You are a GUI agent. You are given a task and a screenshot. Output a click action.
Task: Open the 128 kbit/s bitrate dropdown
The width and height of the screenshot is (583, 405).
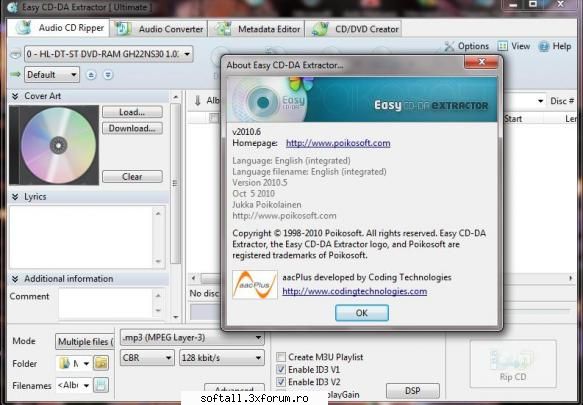[222, 358]
